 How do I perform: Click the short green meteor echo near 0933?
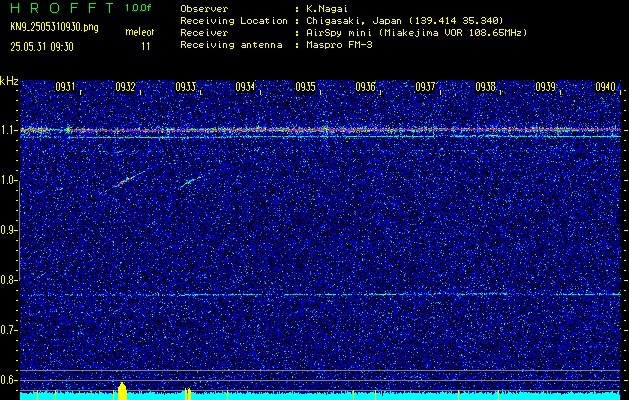pyautogui.click(x=190, y=182)
